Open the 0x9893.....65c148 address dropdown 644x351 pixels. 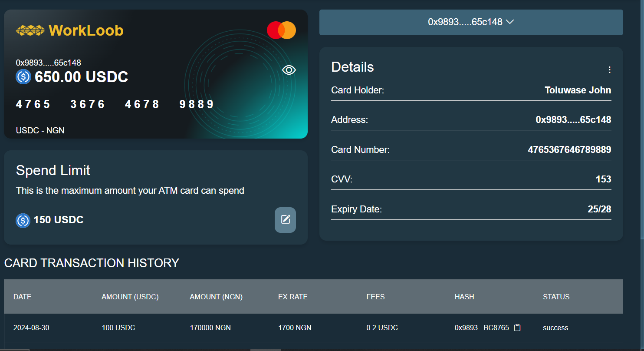click(x=471, y=22)
